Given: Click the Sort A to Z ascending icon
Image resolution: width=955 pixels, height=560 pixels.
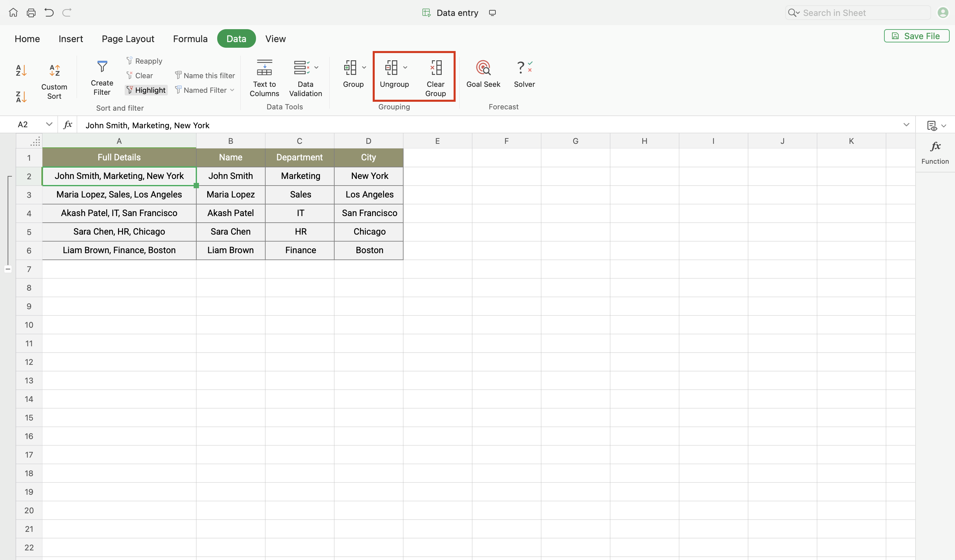Looking at the screenshot, I should (21, 71).
